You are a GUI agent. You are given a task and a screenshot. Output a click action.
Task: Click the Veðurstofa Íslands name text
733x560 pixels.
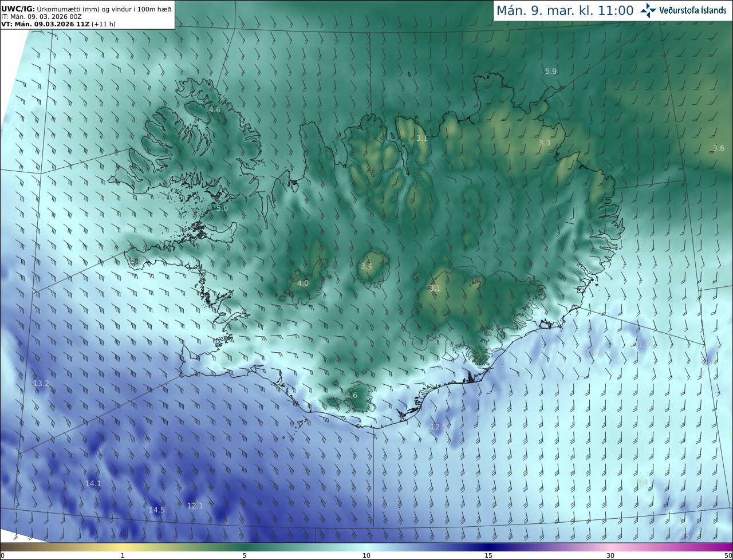coord(693,10)
